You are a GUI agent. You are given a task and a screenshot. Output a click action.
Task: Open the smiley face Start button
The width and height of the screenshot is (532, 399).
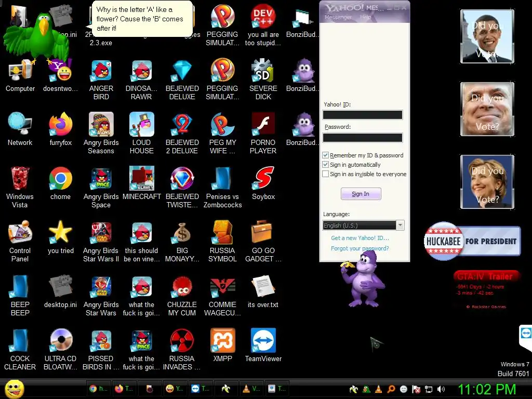tap(15, 389)
